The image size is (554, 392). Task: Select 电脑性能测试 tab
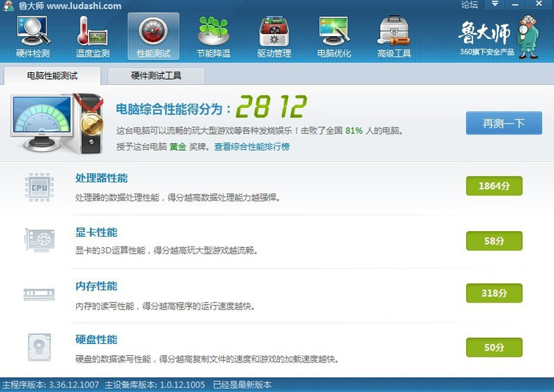(x=52, y=76)
